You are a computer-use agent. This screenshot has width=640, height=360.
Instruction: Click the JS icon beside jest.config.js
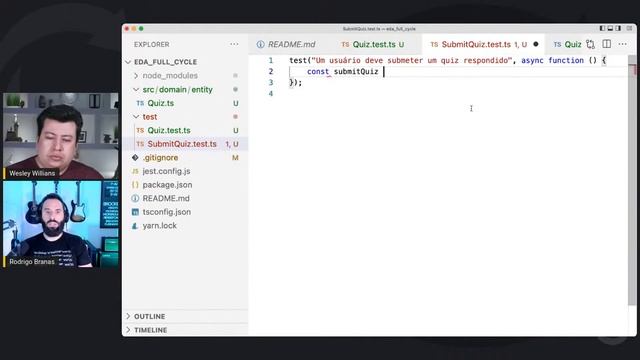point(135,171)
